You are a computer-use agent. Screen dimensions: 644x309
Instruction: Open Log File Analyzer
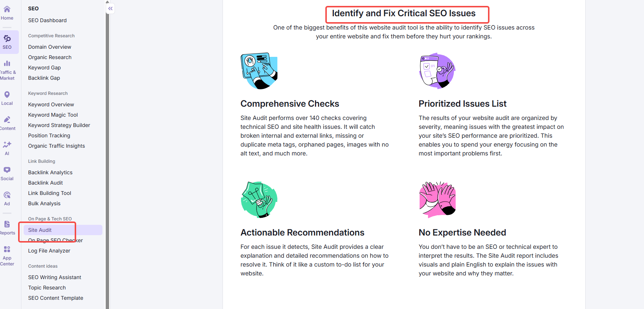pos(49,251)
